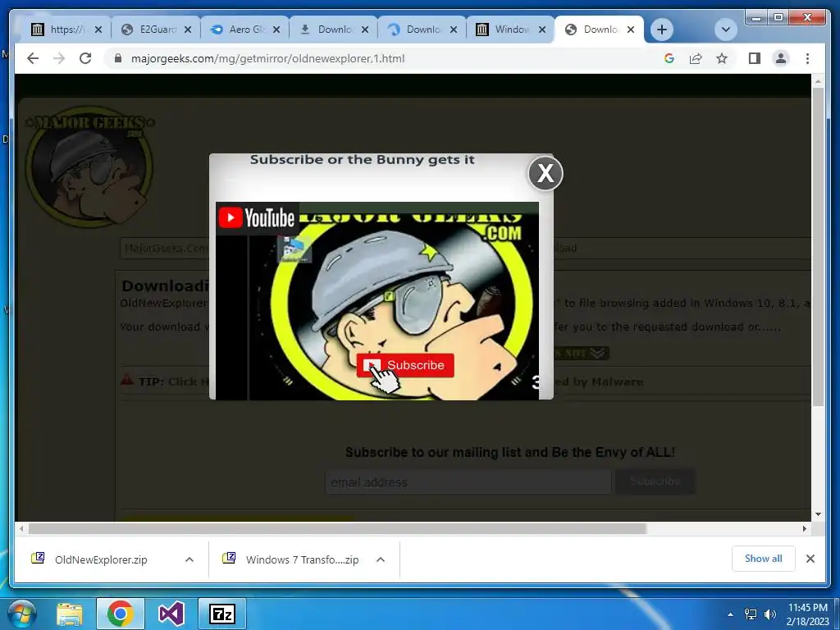Open the Chrome profile avatar

[x=781, y=58]
